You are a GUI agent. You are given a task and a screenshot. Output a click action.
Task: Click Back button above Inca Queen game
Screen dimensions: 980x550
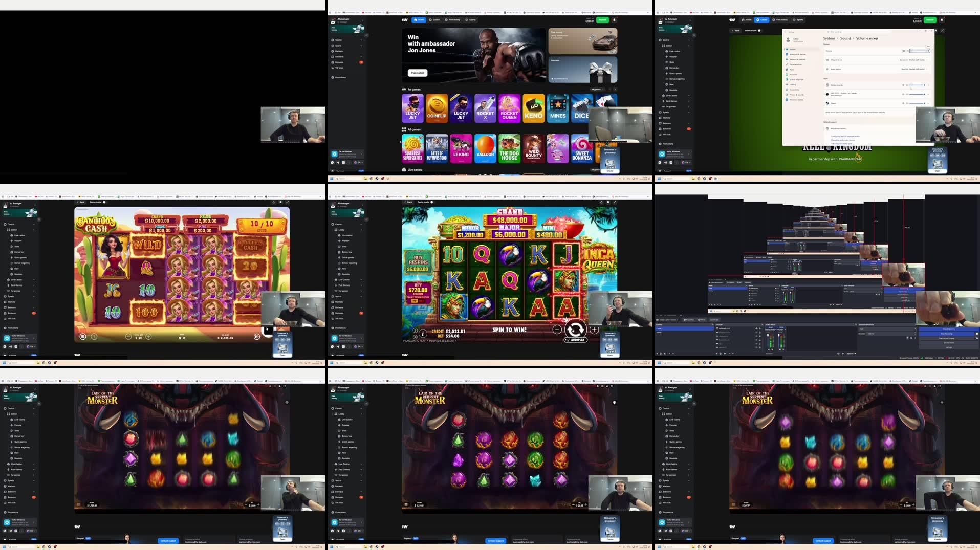coord(408,202)
